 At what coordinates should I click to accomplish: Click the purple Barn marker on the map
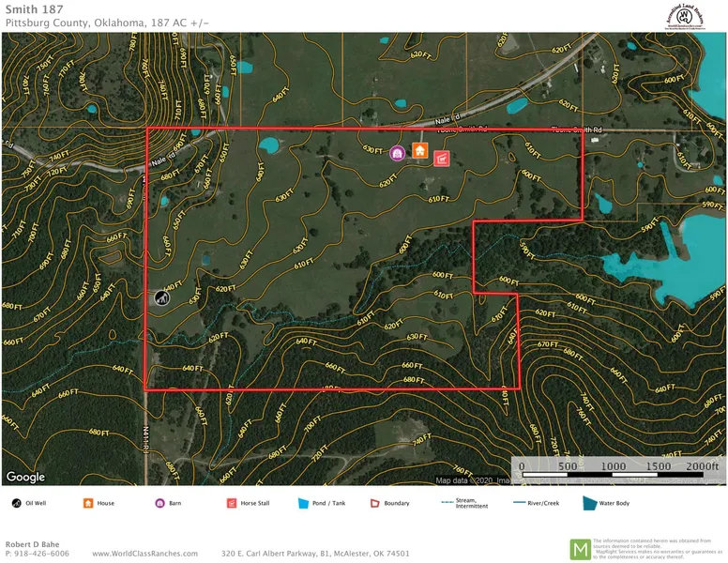(397, 152)
